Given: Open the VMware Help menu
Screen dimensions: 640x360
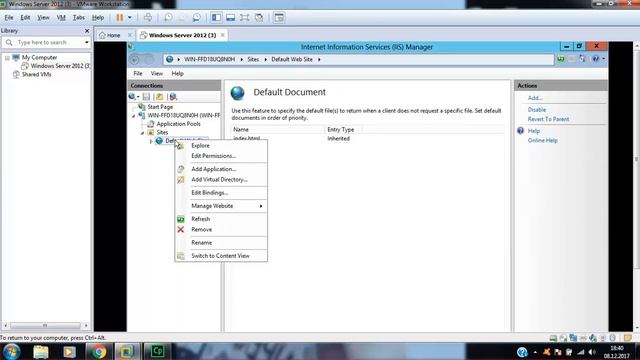Looking at the screenshot, I should point(98,18).
